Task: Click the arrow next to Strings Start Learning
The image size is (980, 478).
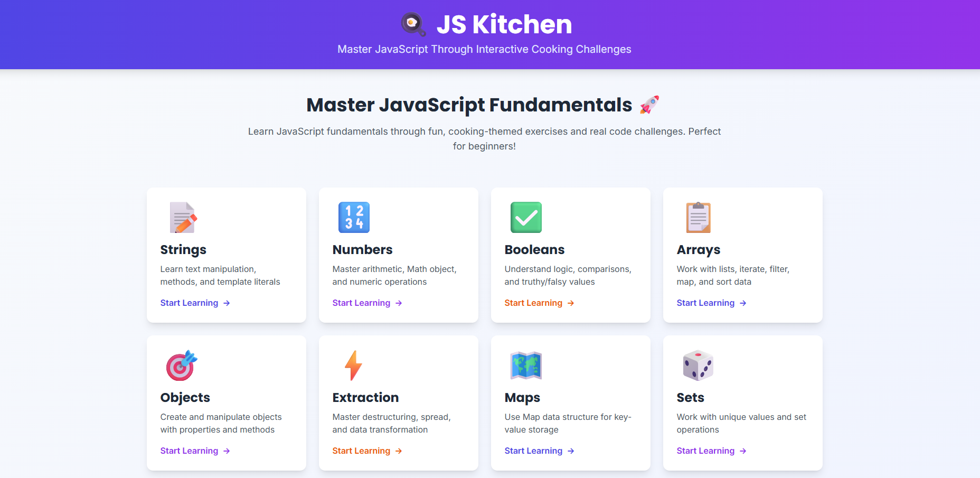Action: [227, 303]
